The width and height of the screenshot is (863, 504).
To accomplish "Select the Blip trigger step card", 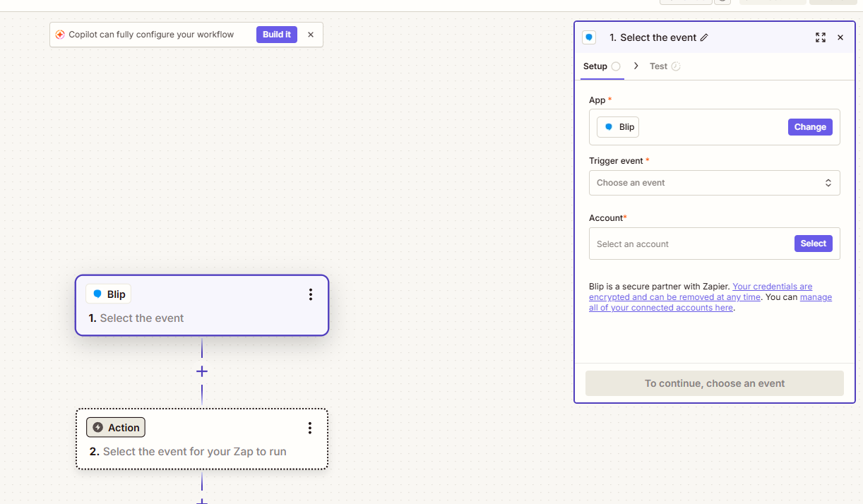I will [202, 305].
